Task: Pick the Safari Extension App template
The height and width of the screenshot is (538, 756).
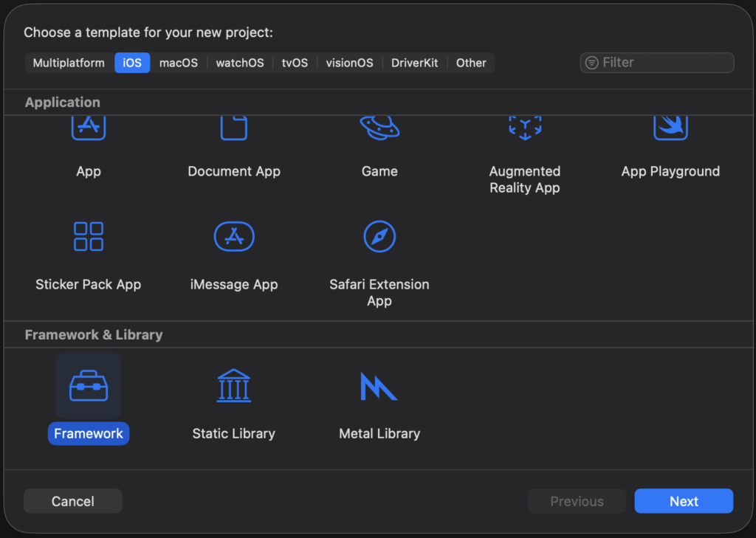Action: click(379, 237)
